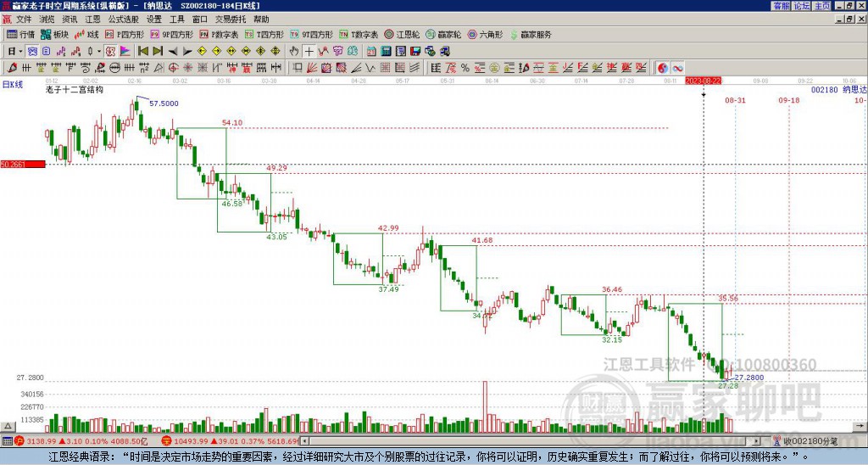868x465 pixels.
Task: Open the 9T四方形 tool
Action: pos(312,34)
